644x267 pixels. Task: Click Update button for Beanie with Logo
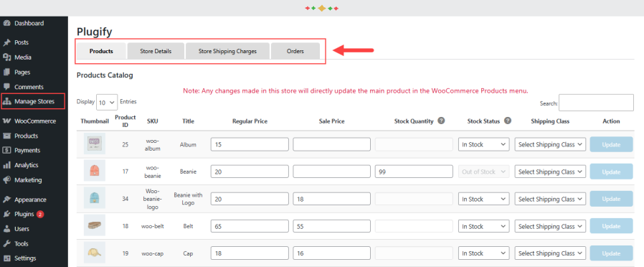(x=611, y=200)
